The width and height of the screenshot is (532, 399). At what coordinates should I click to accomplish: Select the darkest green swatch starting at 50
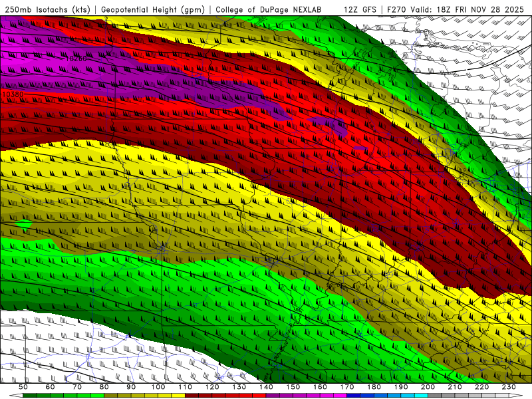point(29,395)
